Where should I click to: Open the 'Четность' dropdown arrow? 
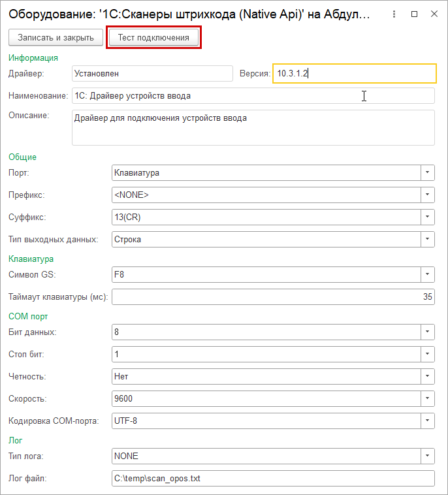pos(427,377)
